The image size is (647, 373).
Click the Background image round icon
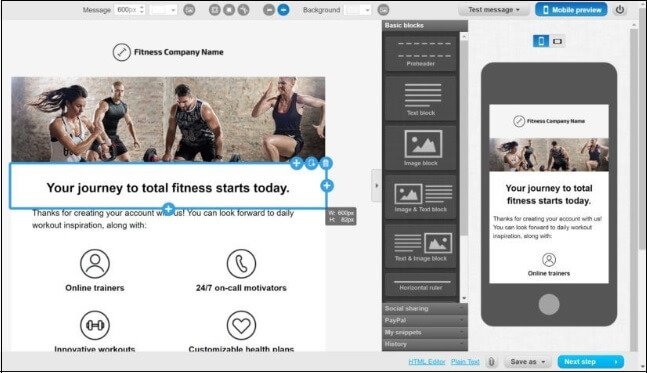point(383,9)
